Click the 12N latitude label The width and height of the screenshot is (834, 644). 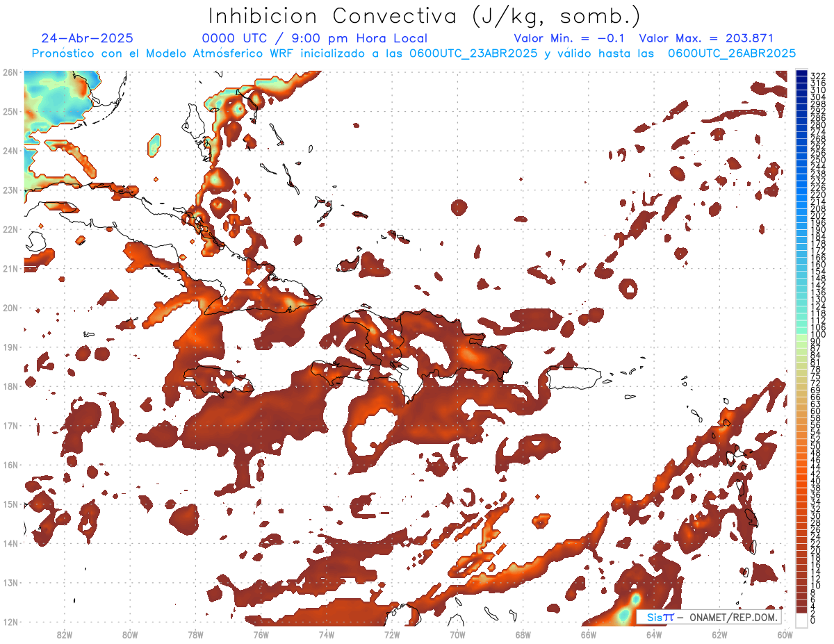[x=10, y=622]
